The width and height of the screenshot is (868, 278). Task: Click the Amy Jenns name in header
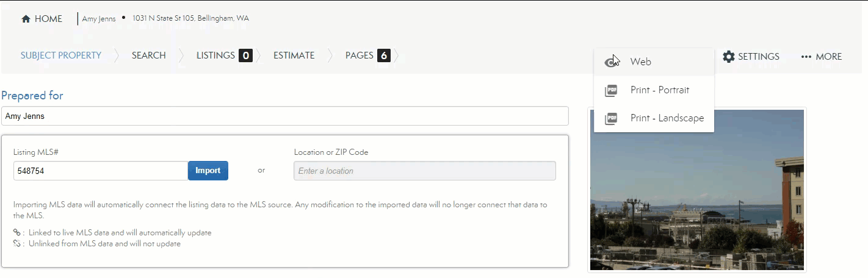click(98, 18)
